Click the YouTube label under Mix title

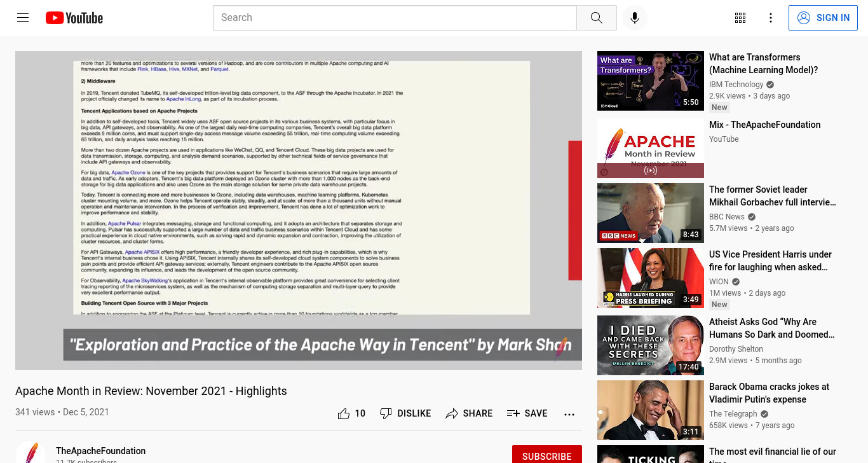pos(724,139)
